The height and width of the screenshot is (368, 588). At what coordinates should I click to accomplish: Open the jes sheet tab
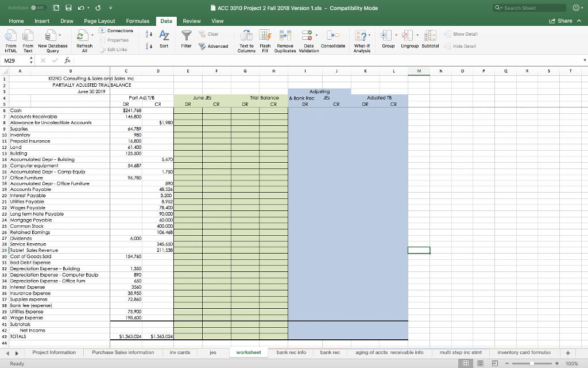click(213, 352)
